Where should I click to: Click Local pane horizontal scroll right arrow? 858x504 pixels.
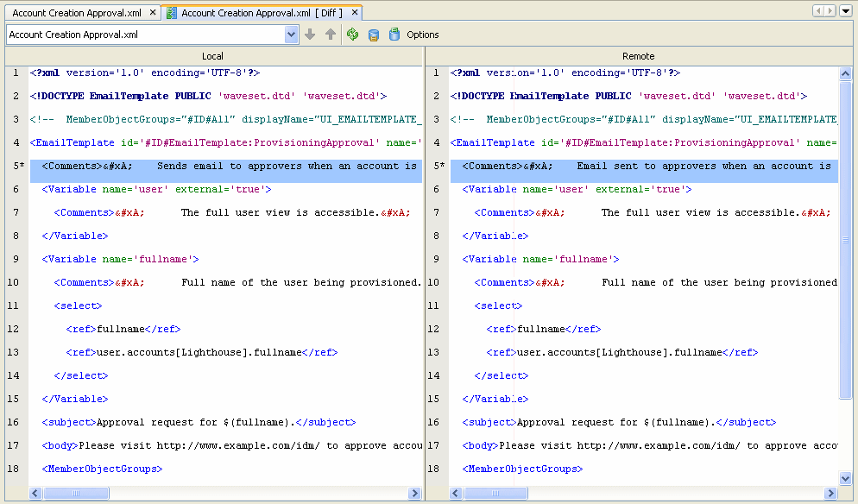coord(415,493)
